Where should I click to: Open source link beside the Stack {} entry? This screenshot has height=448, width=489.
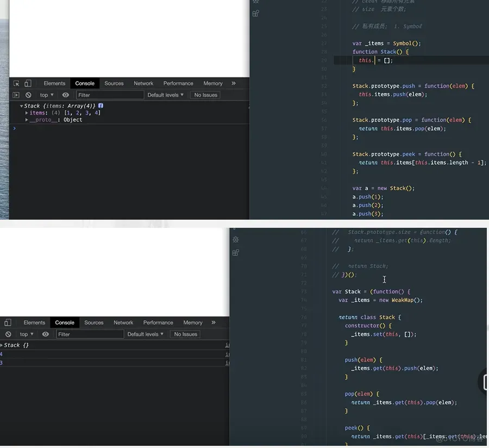[x=227, y=345]
